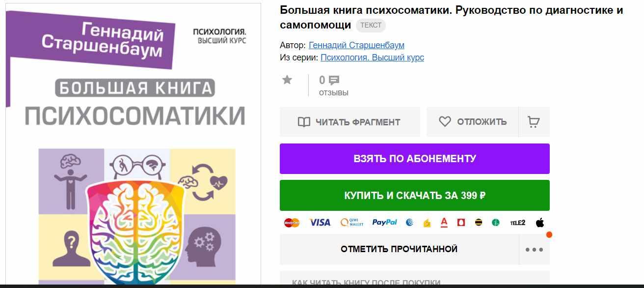Choose the Apple Pay icon

(540, 223)
